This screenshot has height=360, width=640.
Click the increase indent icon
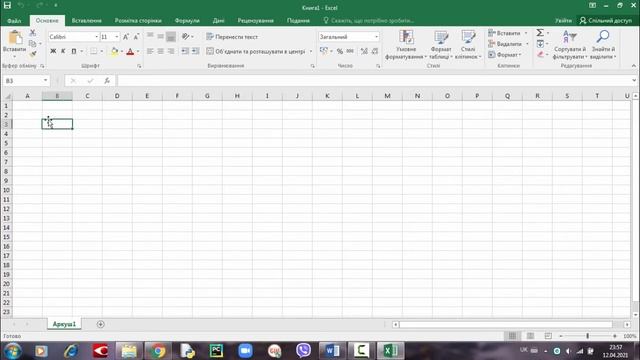(196, 51)
